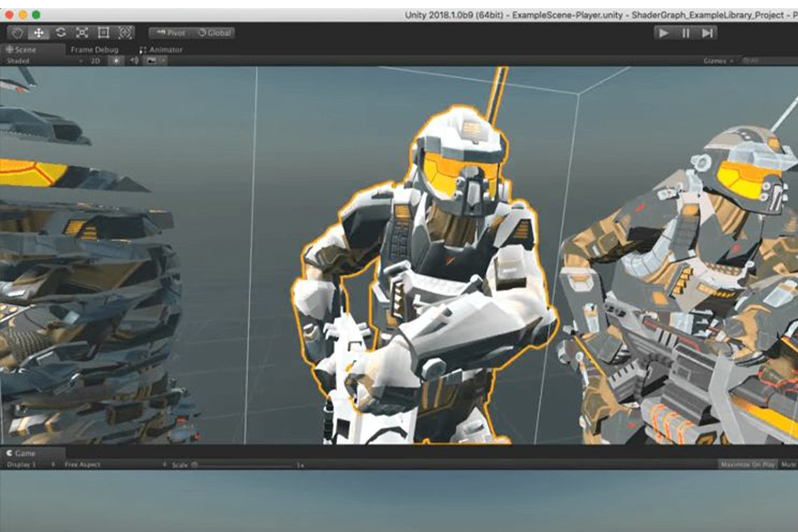Select the combined Transform tool

125,33
